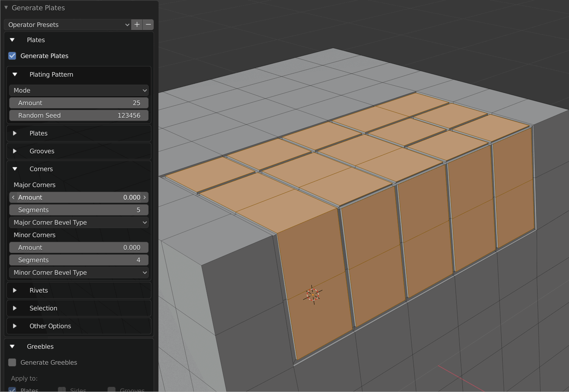Click the Minor Corners label

[35, 235]
